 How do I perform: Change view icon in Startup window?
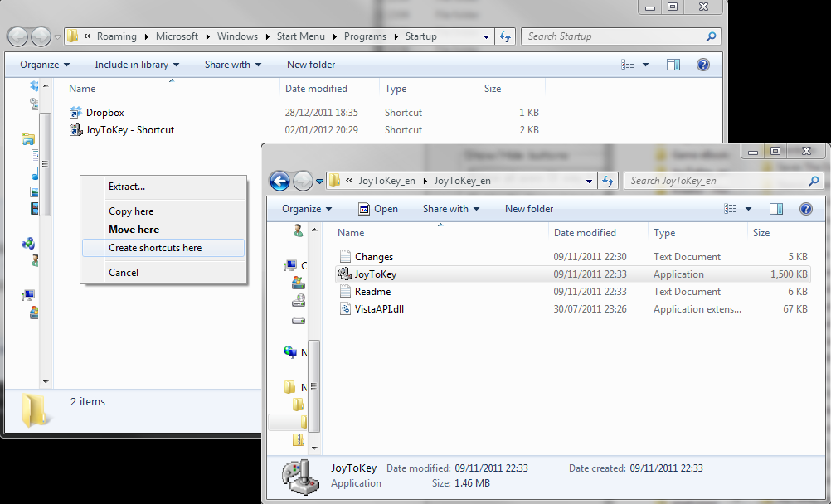[x=628, y=65]
